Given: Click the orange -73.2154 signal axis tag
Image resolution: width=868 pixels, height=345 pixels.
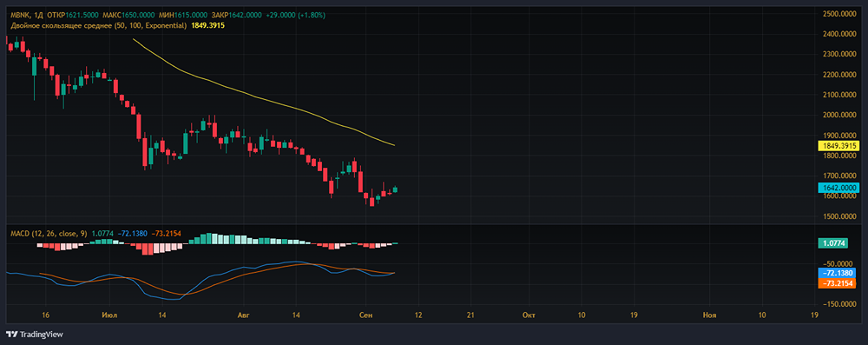Looking at the screenshot, I should (x=837, y=283).
